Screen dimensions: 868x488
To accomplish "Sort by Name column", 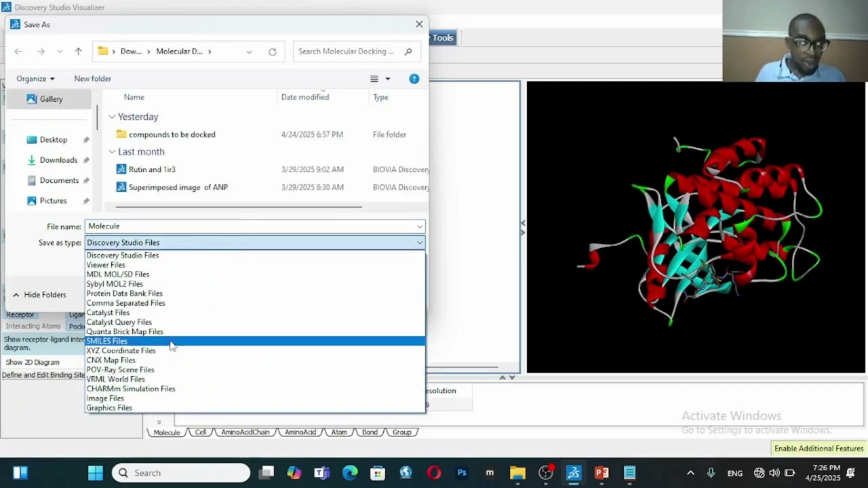I will (x=134, y=97).
